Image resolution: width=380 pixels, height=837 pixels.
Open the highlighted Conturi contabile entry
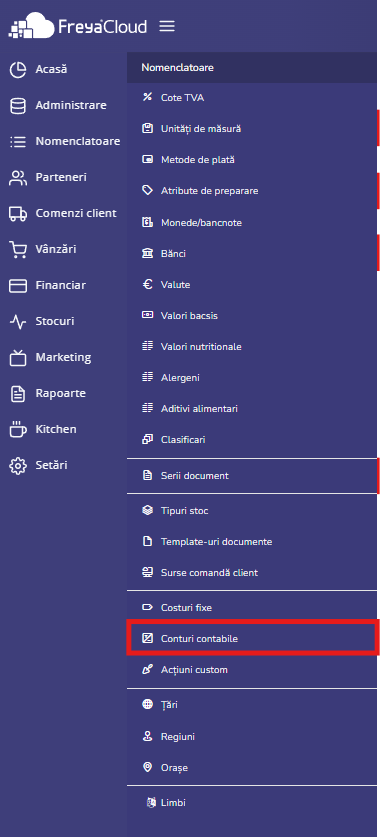click(252, 638)
